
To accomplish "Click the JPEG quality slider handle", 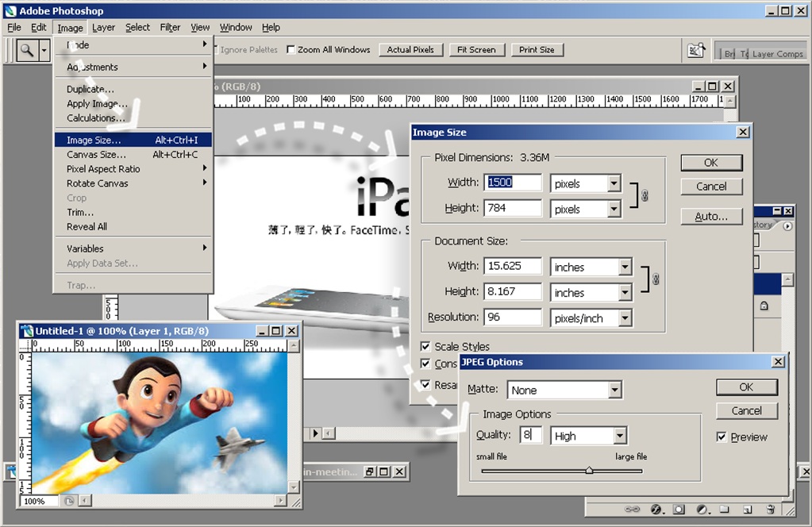I will point(589,471).
